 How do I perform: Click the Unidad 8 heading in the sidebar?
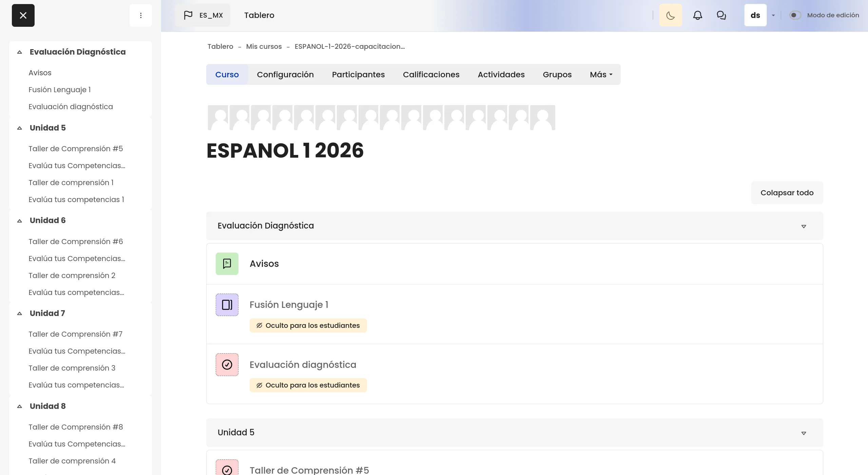coord(48,406)
